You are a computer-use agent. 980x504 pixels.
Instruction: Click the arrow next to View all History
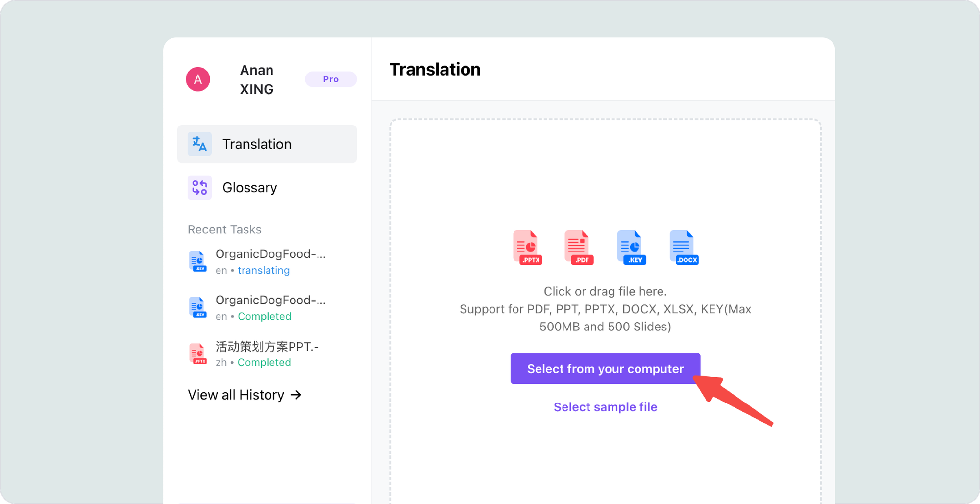[x=296, y=395]
